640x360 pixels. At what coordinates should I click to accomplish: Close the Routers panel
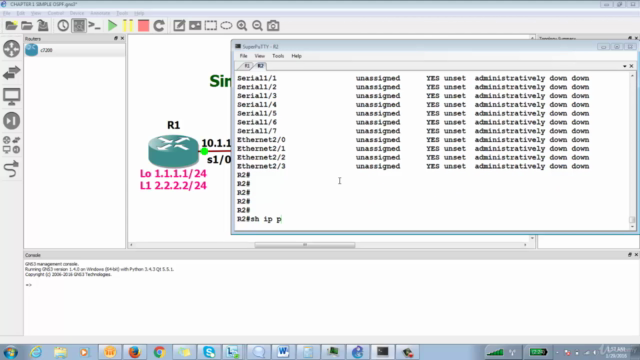tap(122, 38)
